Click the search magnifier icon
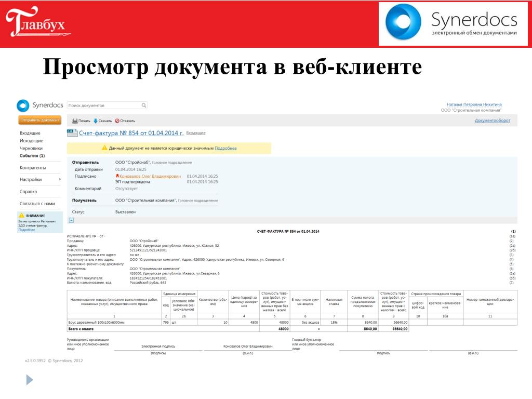 click(144, 105)
